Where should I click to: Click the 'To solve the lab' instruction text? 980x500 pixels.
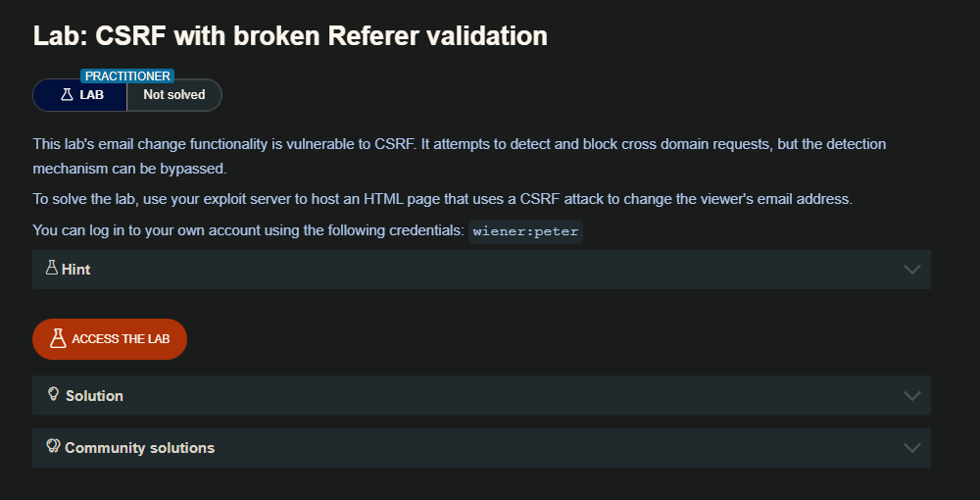[443, 199]
